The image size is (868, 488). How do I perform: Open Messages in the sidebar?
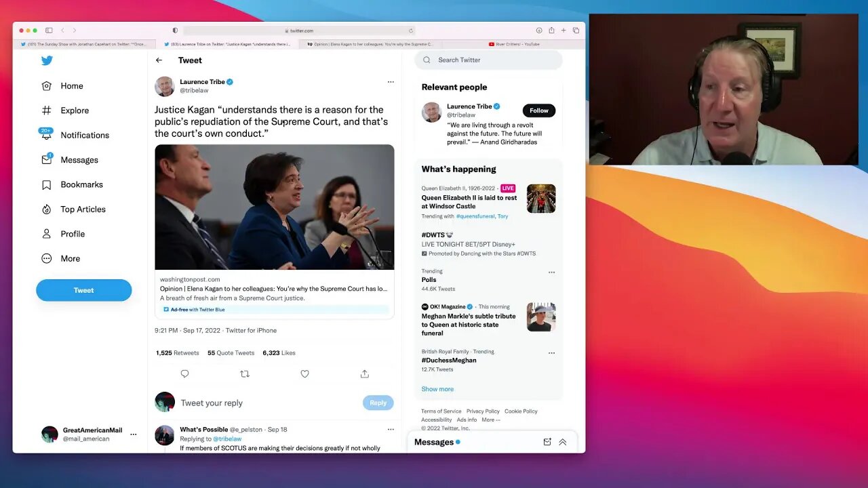70,160
